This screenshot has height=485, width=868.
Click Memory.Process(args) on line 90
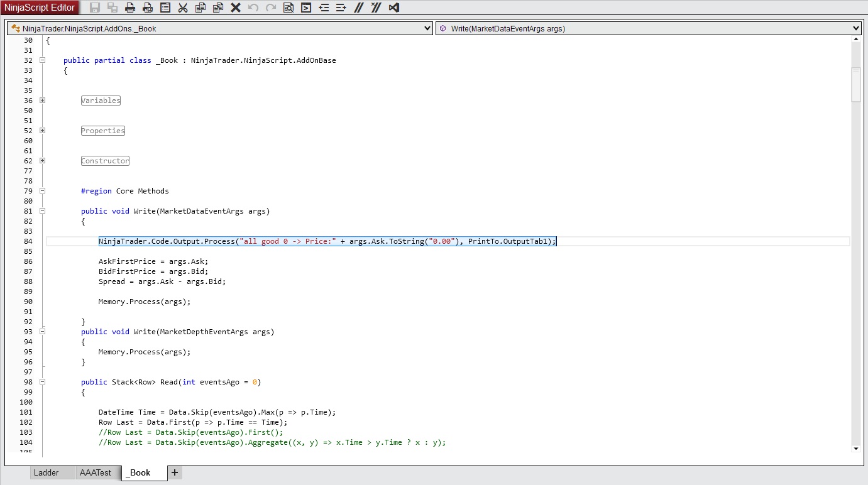(x=145, y=302)
